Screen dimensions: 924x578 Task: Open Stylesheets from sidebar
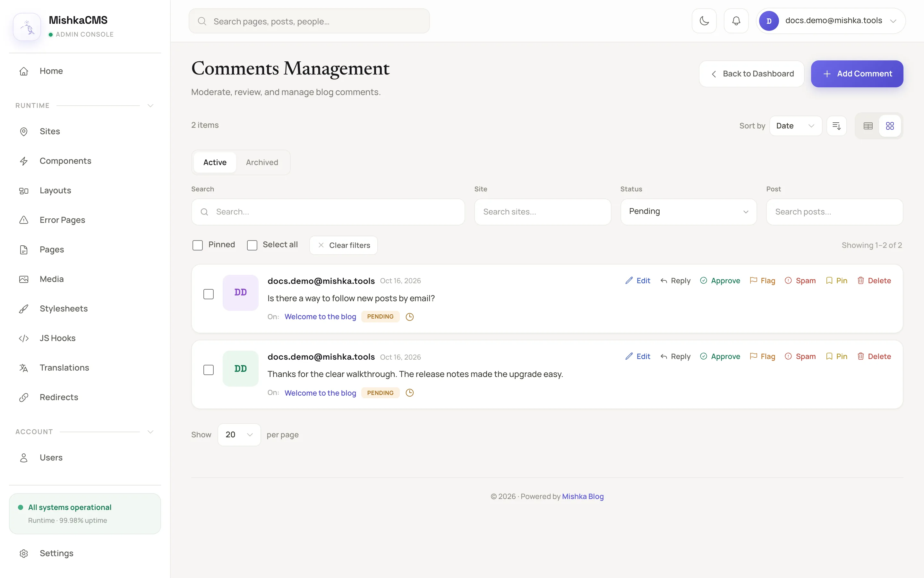(85, 309)
